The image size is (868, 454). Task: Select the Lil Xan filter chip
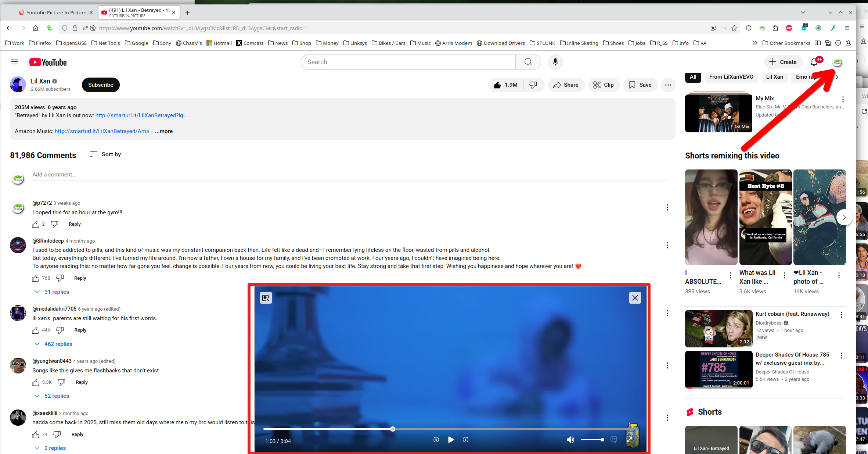774,77
